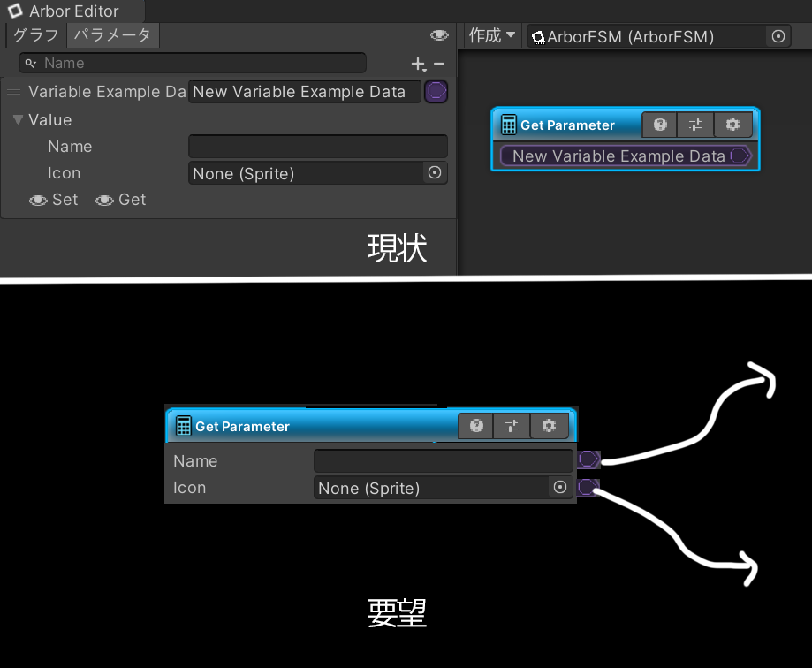The height and width of the screenshot is (668, 812).
Task: Click the ArborFSM object picker button
Action: tap(778, 36)
